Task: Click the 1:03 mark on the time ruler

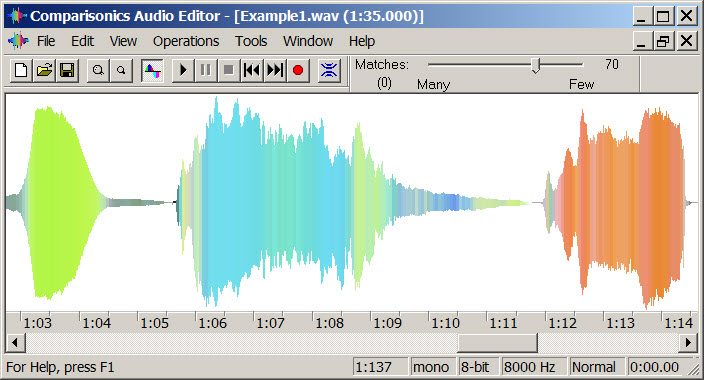Action: (x=37, y=323)
